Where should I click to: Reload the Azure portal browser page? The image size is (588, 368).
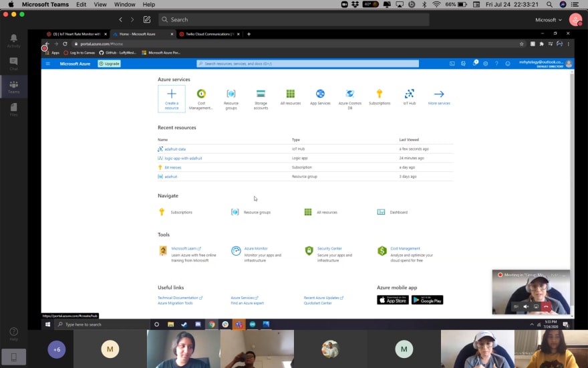tap(65, 44)
